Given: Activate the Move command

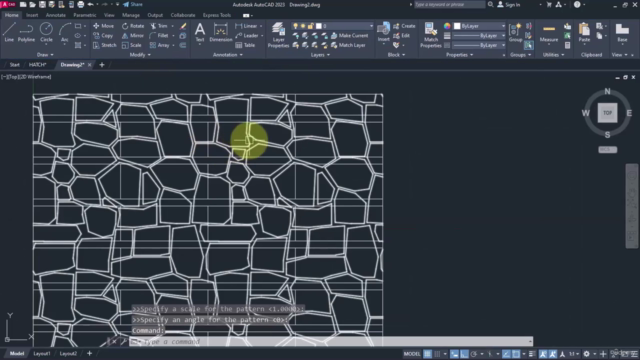Looking at the screenshot, I should click(x=104, y=26).
